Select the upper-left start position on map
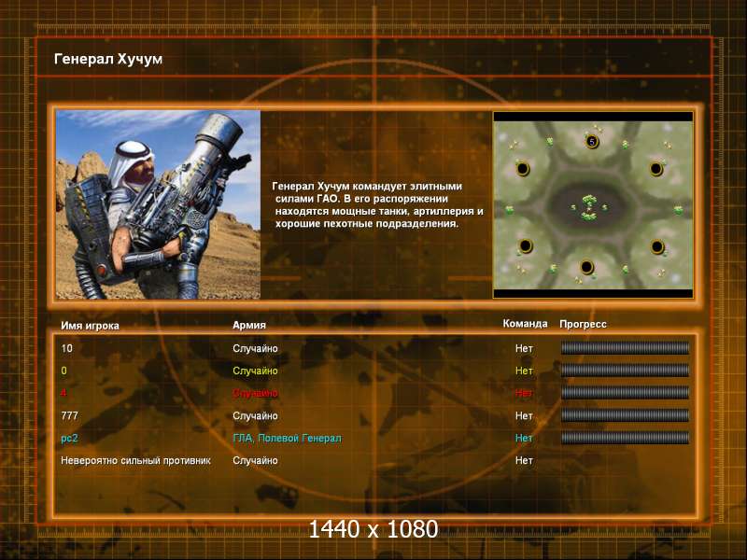Viewport: 747px width, 560px height. click(523, 169)
